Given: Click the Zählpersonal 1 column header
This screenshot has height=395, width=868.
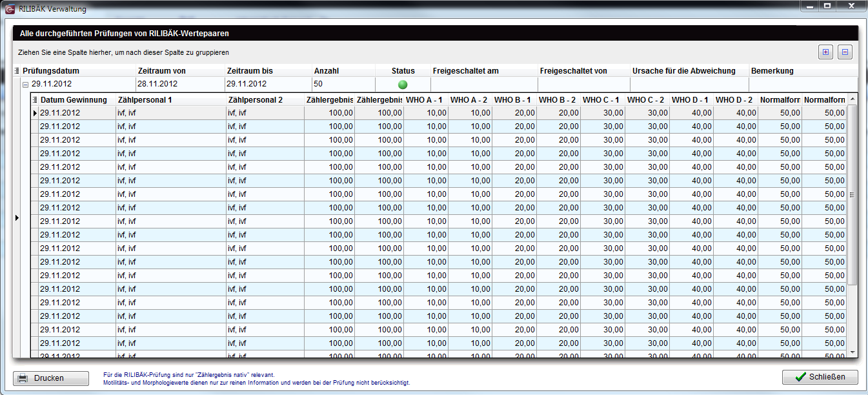Looking at the screenshot, I should pyautogui.click(x=170, y=99).
